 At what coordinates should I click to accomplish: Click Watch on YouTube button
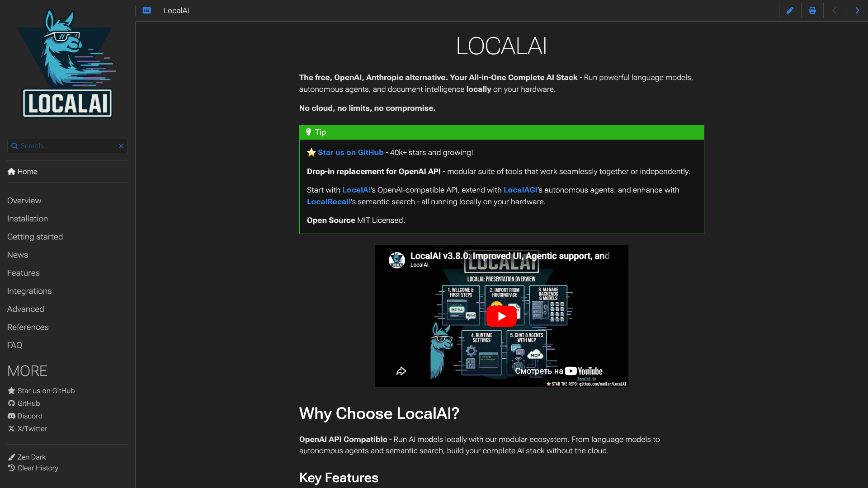click(559, 371)
